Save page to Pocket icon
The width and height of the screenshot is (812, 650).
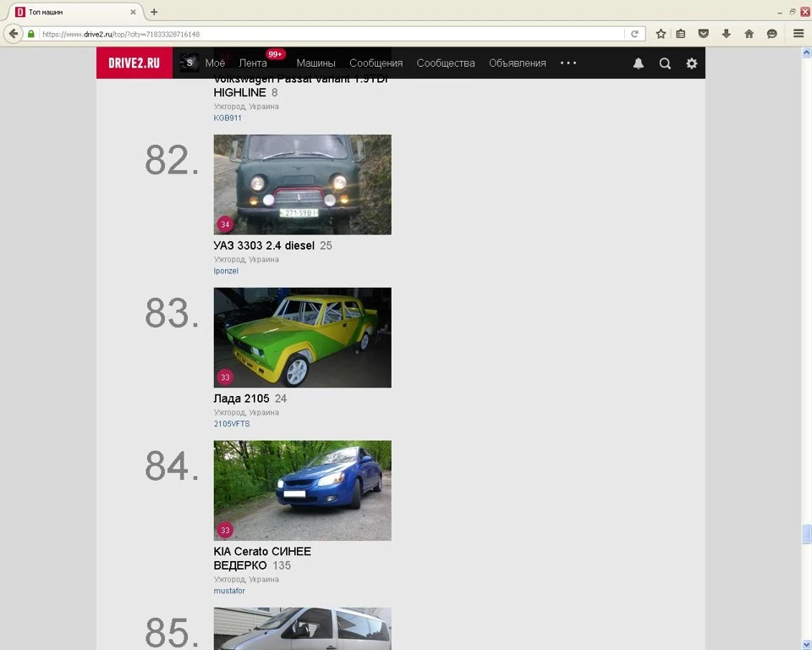click(703, 34)
